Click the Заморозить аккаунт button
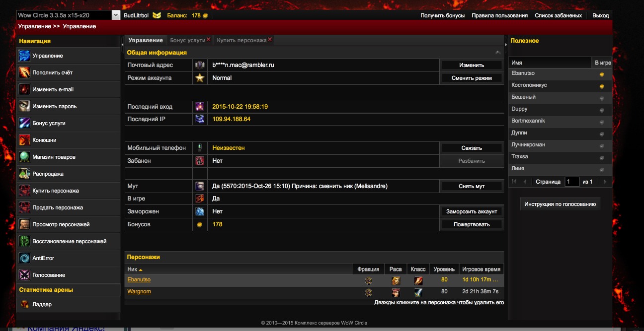 coord(471,211)
